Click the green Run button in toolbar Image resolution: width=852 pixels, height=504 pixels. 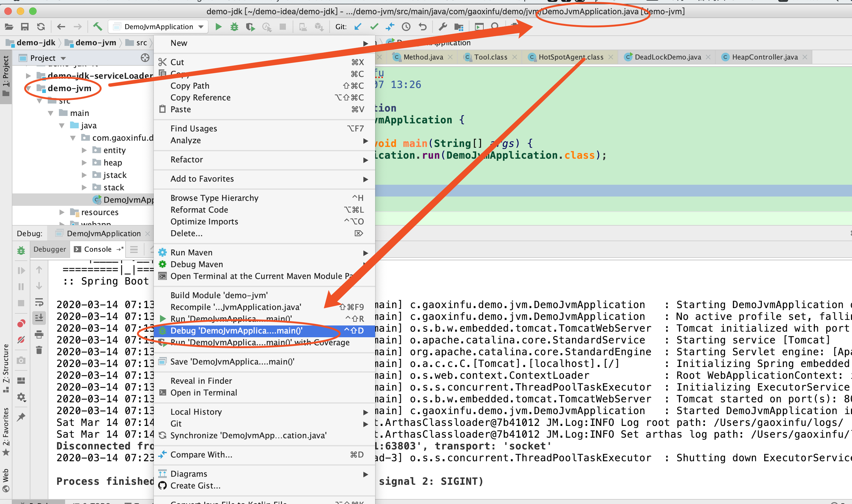tap(219, 26)
